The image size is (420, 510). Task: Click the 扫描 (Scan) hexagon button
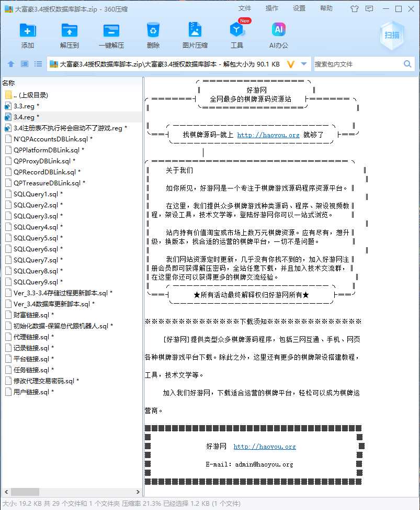click(x=392, y=35)
